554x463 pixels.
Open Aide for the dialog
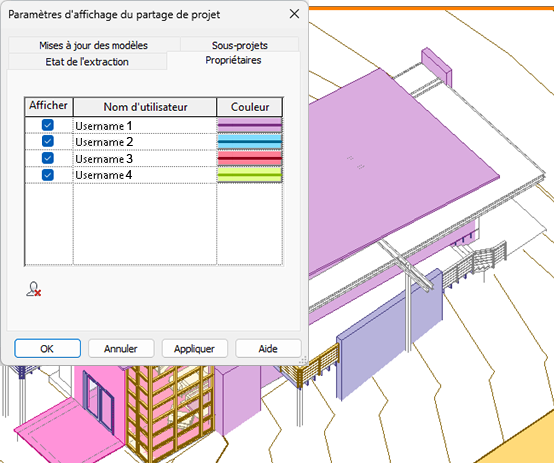(268, 349)
